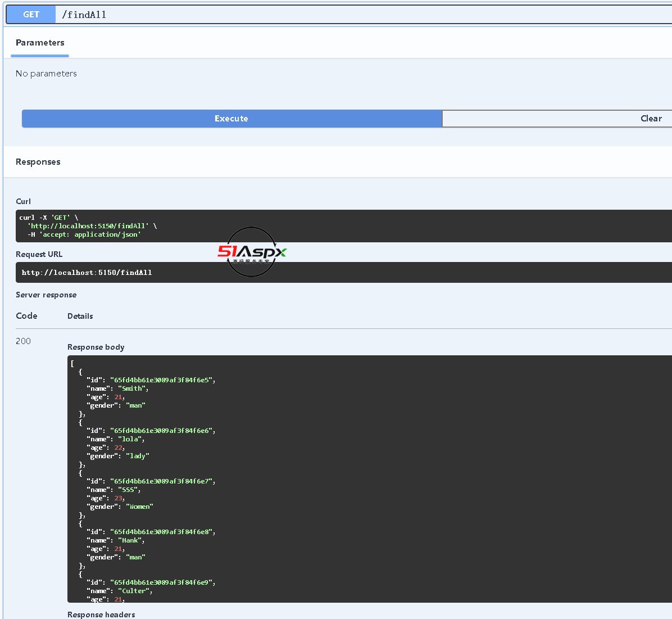Click the Curl label
Viewport: 672px width, 619px height.
(23, 201)
